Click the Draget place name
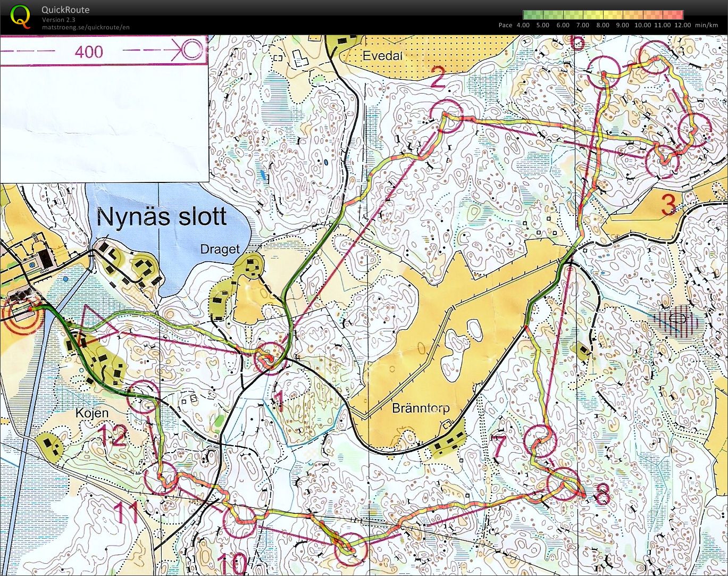 tap(220, 249)
